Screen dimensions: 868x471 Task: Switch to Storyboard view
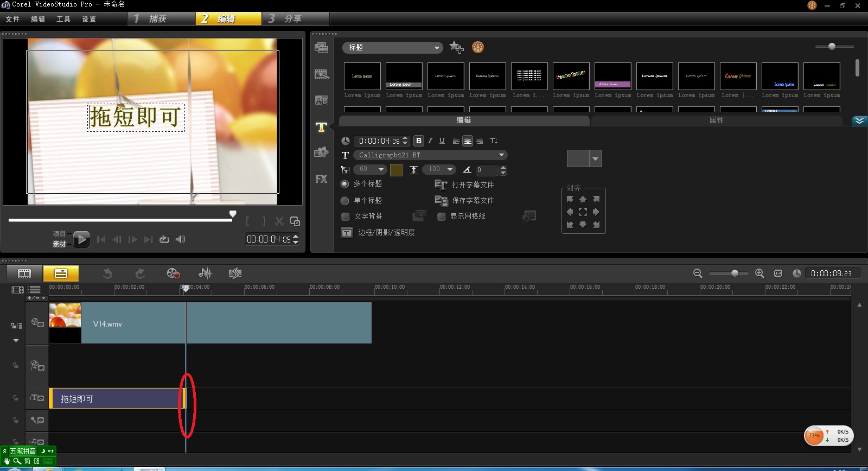point(24,273)
